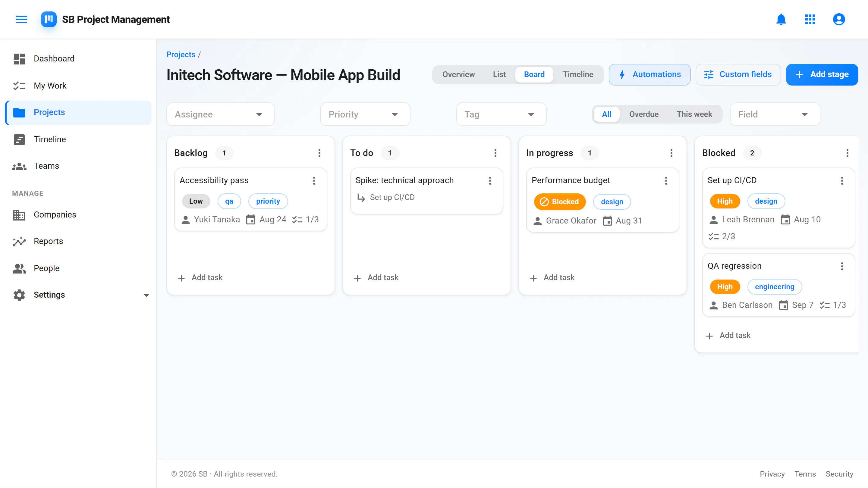Open Accessibility pass card options menu

pyautogui.click(x=314, y=180)
